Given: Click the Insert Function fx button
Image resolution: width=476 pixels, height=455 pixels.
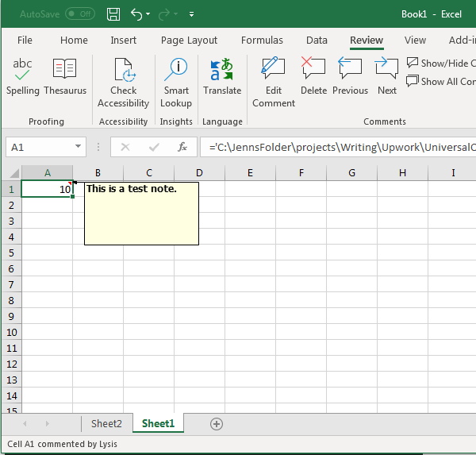Looking at the screenshot, I should [x=182, y=147].
